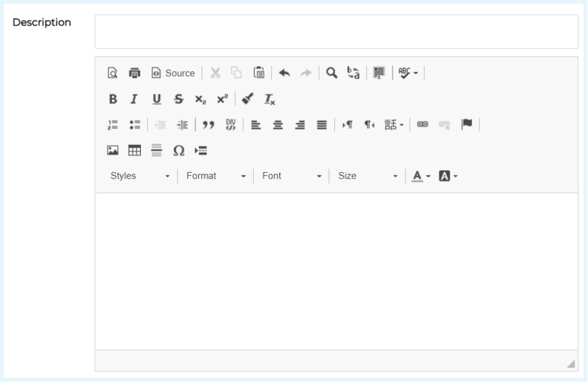
Task: Click the Remove Format icon
Action: pos(270,99)
